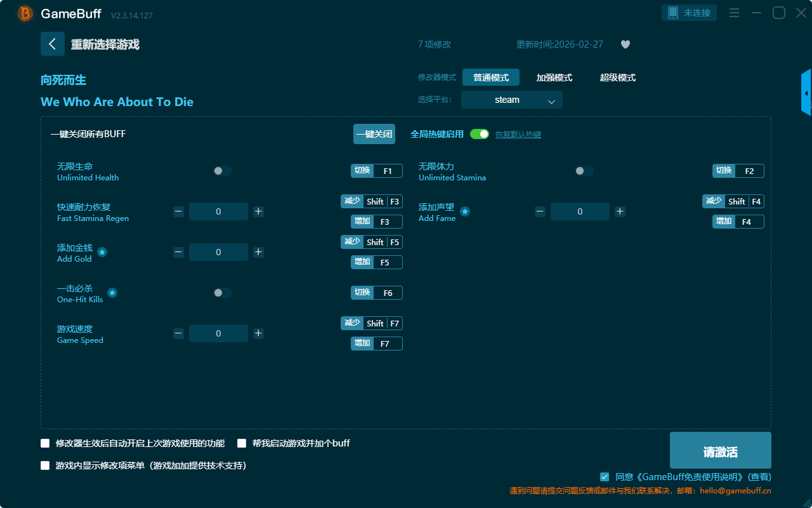Click the restore default hotkeys link
812x508 pixels.
pyautogui.click(x=518, y=135)
